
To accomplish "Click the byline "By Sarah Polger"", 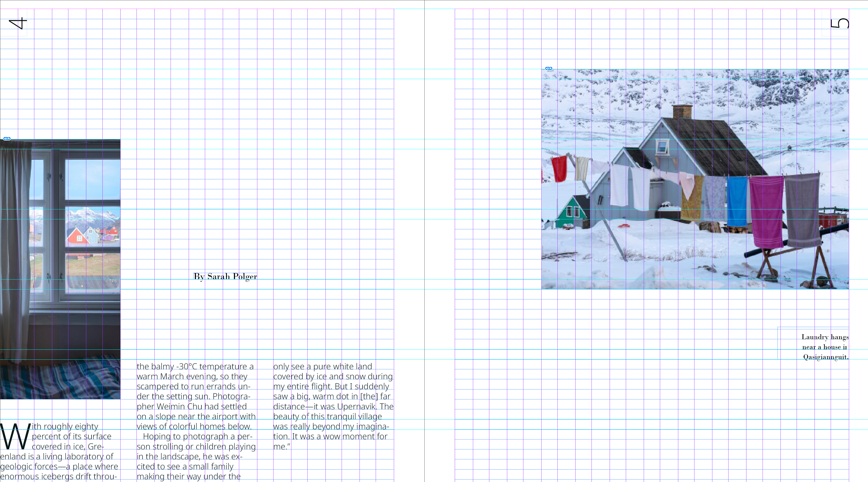I will click(225, 276).
